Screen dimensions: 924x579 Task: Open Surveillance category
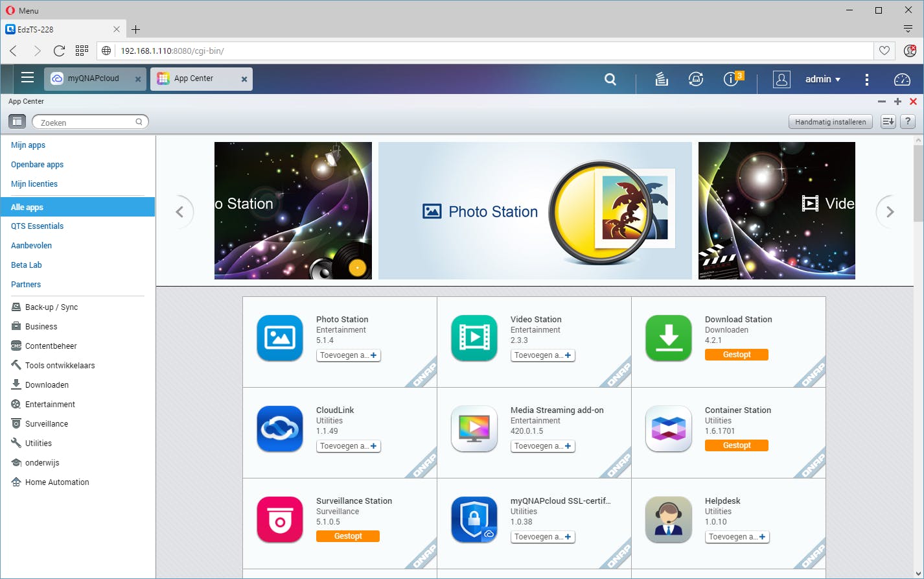coord(46,424)
